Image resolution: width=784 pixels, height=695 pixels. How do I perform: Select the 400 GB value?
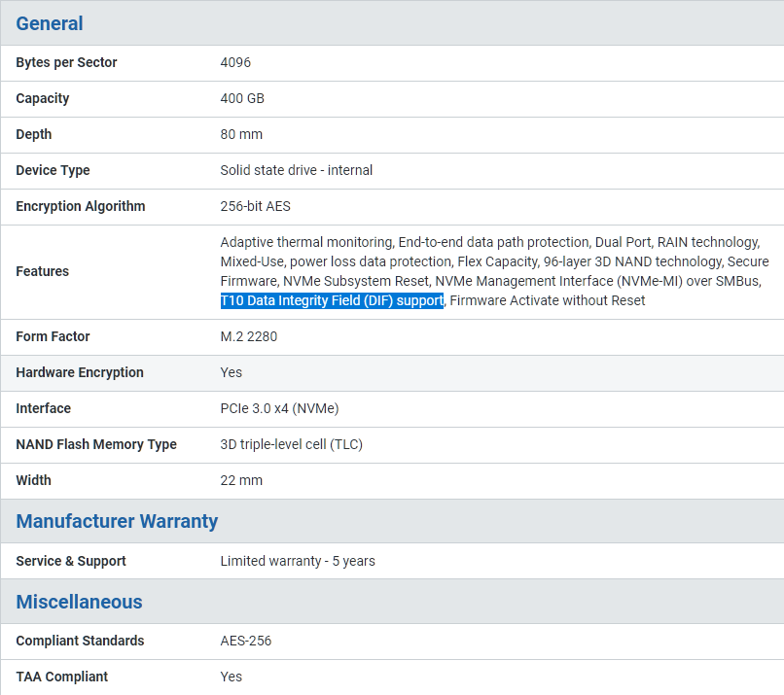[x=241, y=98]
